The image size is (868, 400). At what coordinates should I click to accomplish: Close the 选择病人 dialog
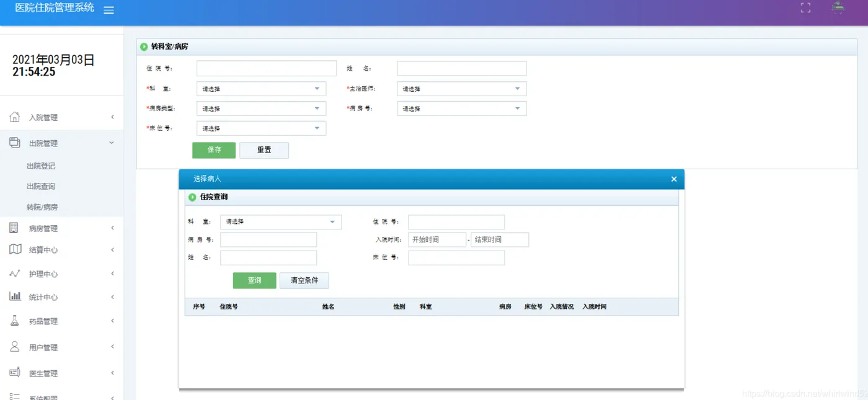(x=674, y=179)
